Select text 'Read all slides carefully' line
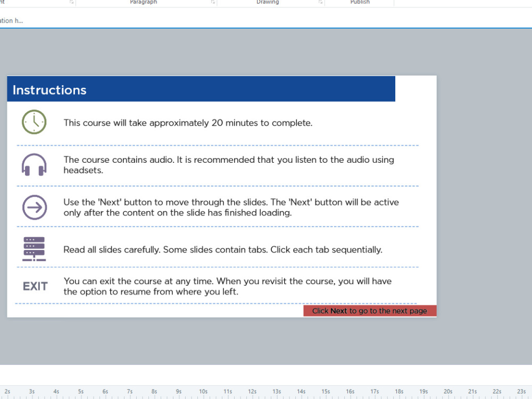Viewport: 532px width, 399px height. click(223, 250)
